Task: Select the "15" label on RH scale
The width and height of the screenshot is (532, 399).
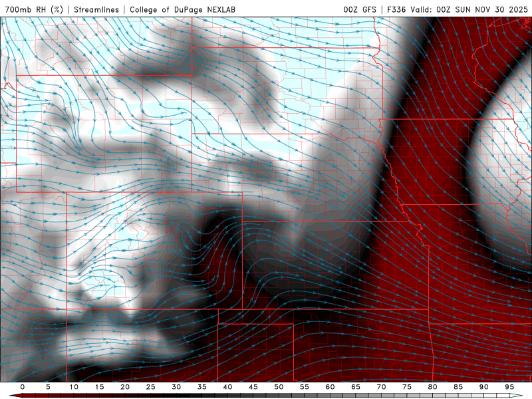Action: [99, 387]
